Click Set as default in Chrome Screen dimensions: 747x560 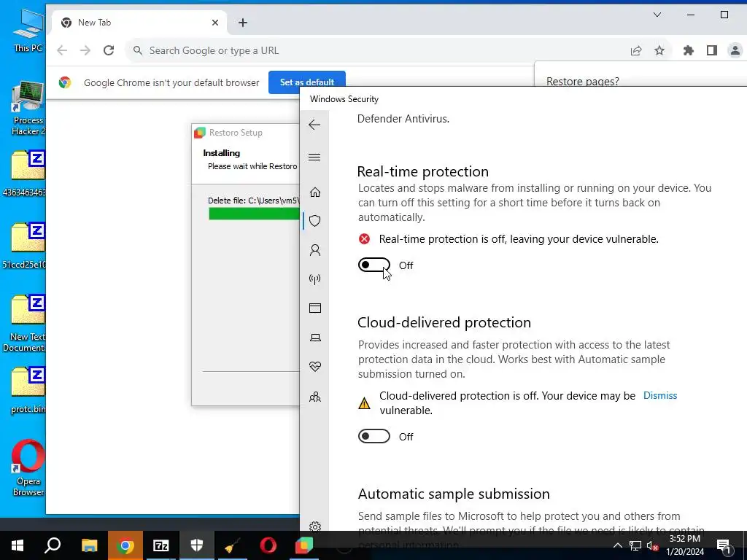point(307,82)
